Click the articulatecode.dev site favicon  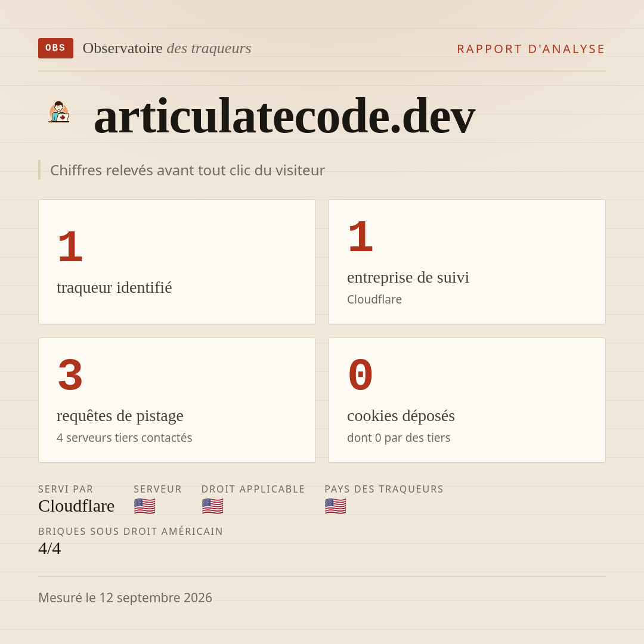(58, 112)
